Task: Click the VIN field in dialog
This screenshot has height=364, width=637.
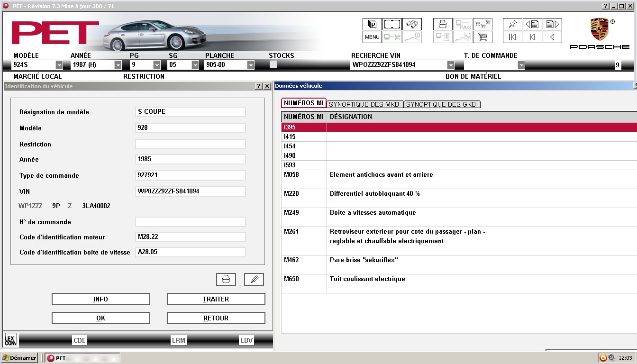Action: pos(191,191)
